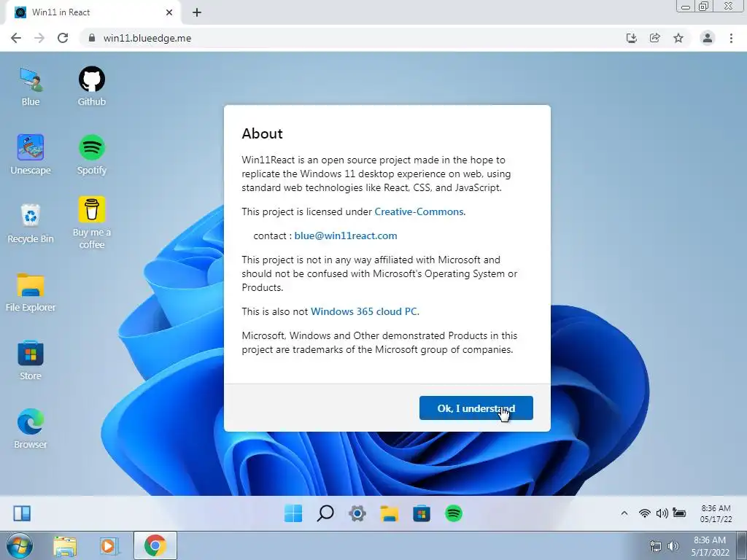Click Ok, I understand button

476,408
